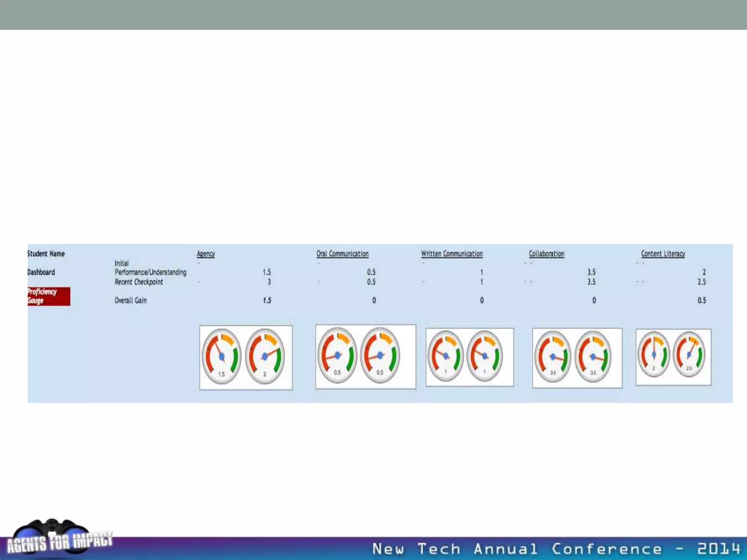Click the first Written Communication gauge
This screenshot has height=560, width=747.
point(445,356)
